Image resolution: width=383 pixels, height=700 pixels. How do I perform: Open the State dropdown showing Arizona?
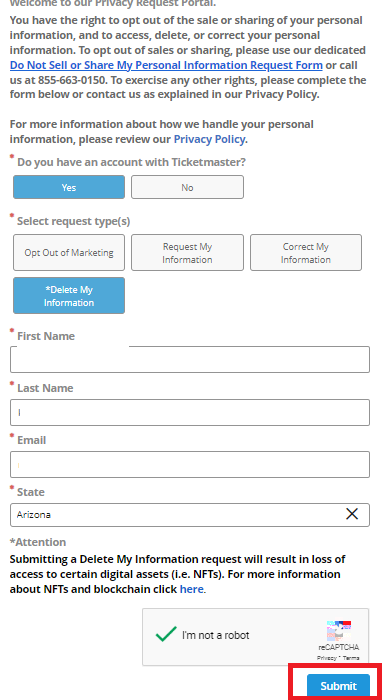190,515
